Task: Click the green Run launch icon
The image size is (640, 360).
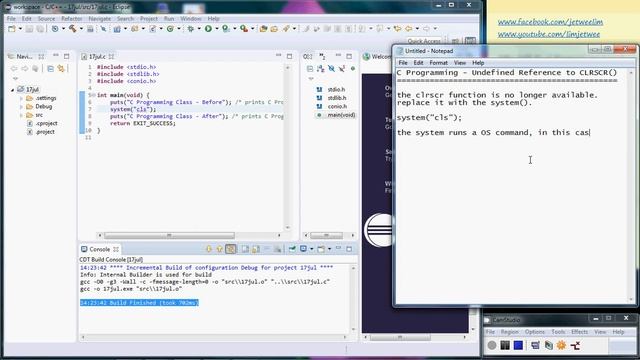Action: [x=209, y=29]
